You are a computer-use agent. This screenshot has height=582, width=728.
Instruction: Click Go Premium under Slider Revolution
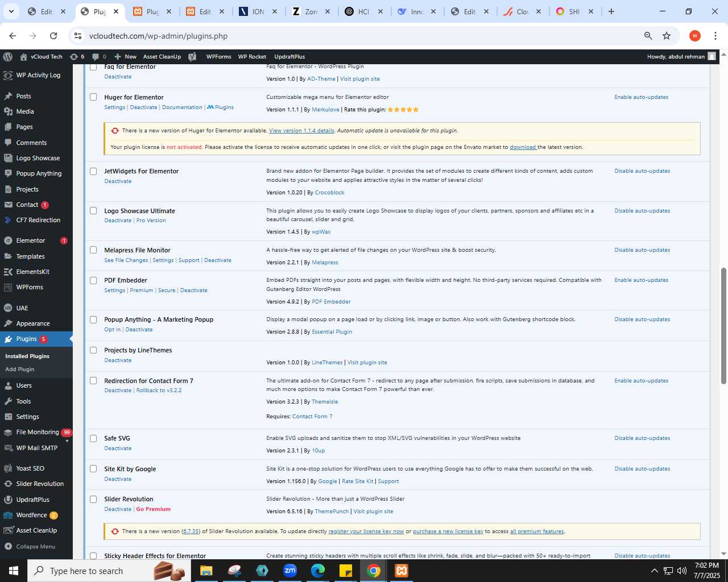pyautogui.click(x=153, y=509)
